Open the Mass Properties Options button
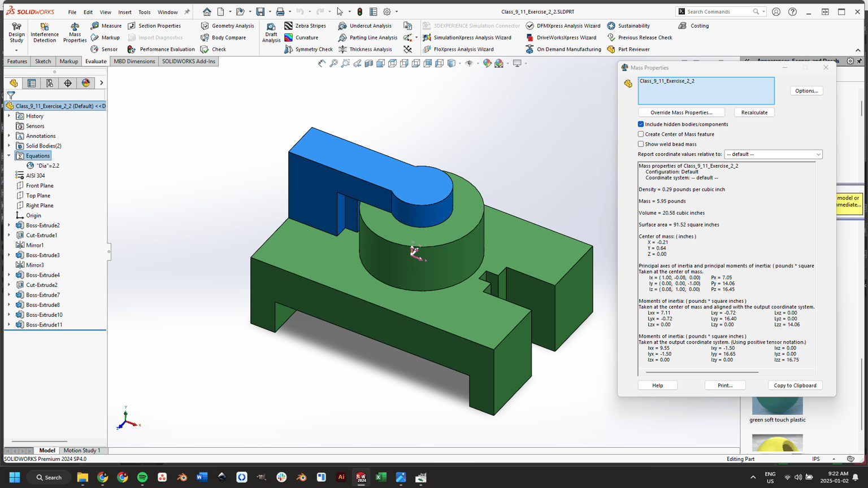The width and height of the screenshot is (868, 488). coord(806,91)
